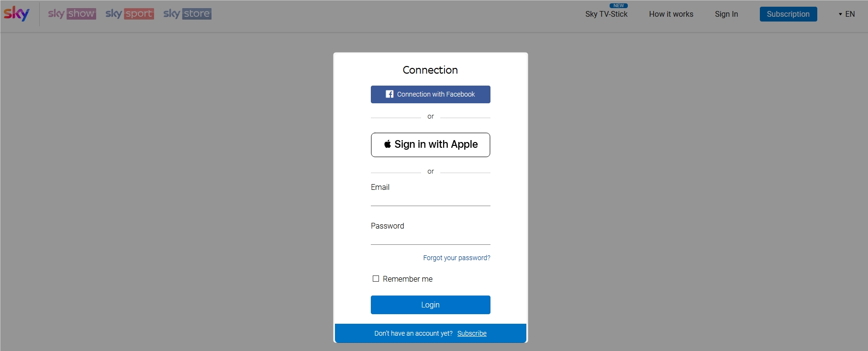Follow the Subscribe link at bottom
This screenshot has width=868, height=351.
[472, 333]
